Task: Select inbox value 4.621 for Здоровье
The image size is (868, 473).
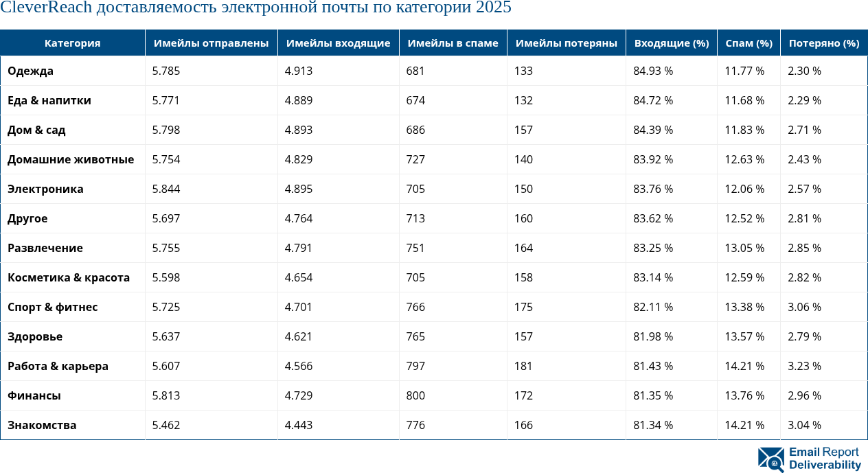Action: [299, 336]
